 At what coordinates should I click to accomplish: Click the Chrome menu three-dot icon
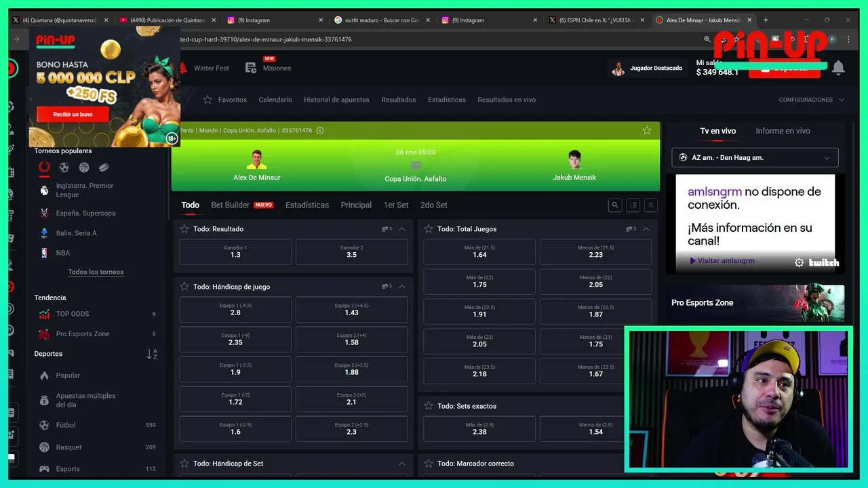coord(848,39)
